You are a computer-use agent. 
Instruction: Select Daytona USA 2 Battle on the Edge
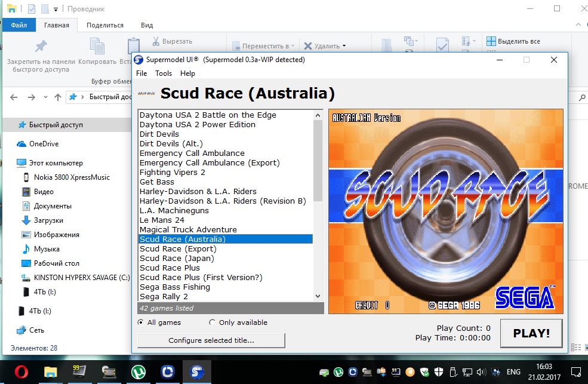(x=226, y=115)
